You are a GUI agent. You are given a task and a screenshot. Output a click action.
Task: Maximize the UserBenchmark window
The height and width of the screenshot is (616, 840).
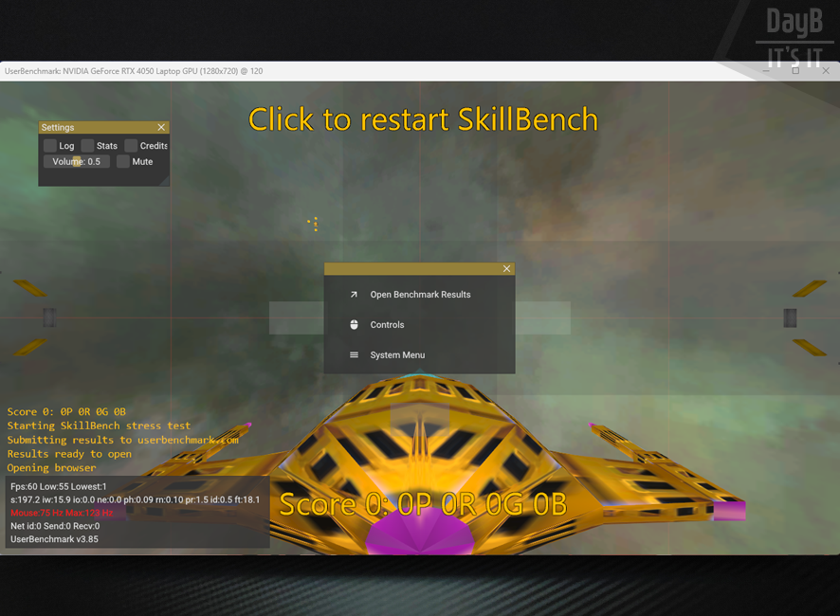[795, 71]
